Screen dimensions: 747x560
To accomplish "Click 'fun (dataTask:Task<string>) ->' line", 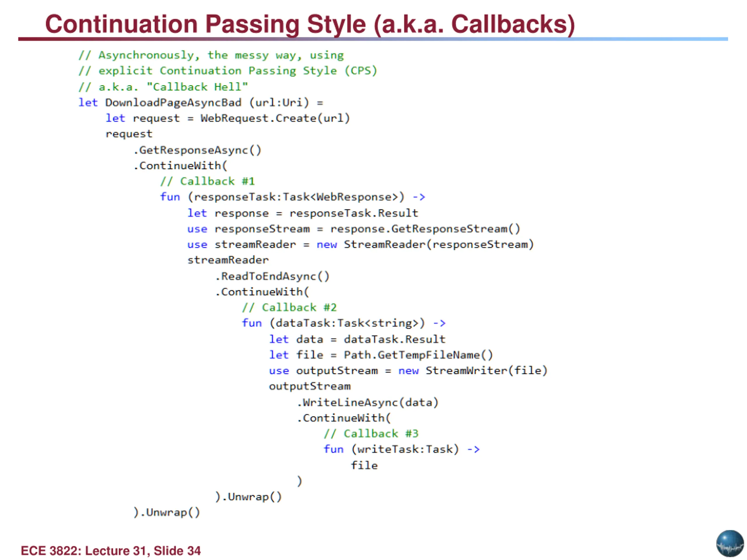I will click(343, 323).
